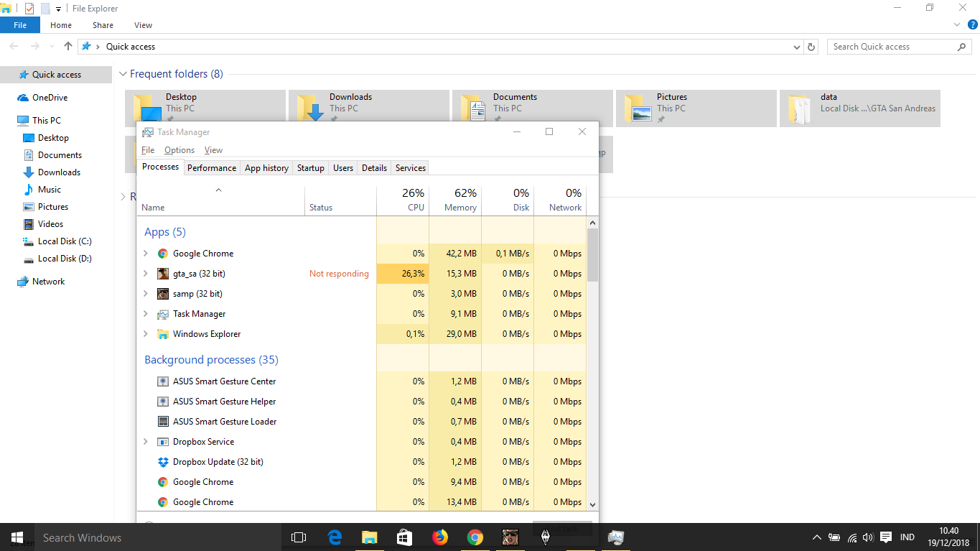Open the Home ribbon tab in File Explorer
The width and height of the screenshot is (980, 551).
click(x=61, y=25)
